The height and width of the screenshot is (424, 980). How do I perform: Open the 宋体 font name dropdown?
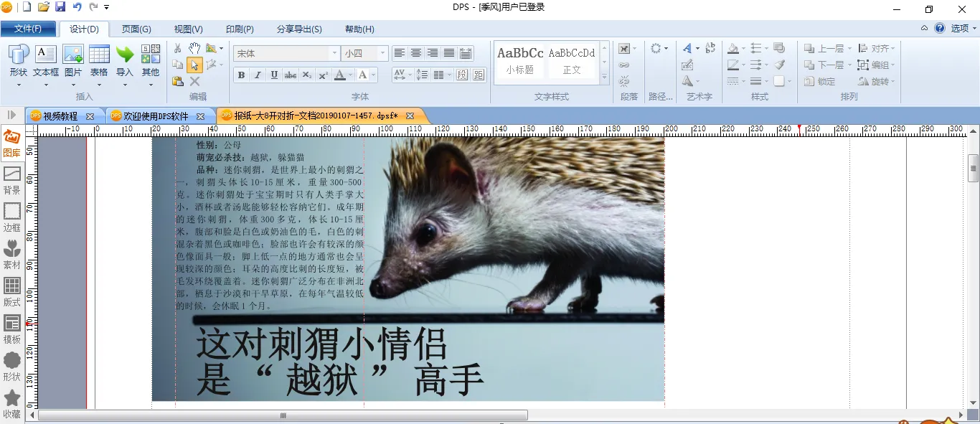[334, 54]
